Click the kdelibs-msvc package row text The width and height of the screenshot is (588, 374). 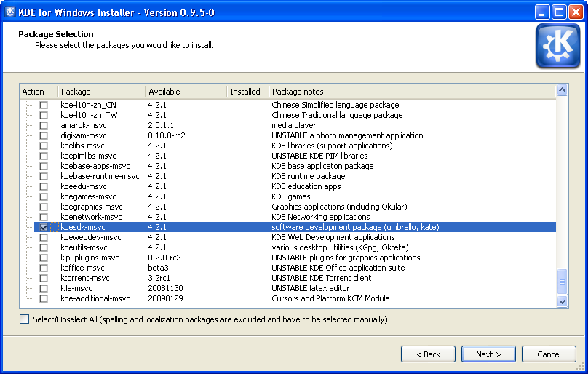point(82,146)
